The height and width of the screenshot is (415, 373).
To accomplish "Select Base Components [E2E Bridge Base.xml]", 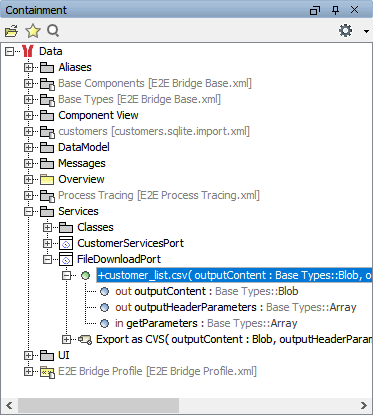I will click(x=155, y=83).
